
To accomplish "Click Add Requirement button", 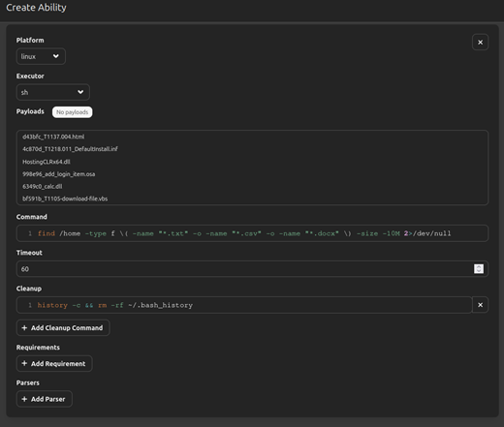I will (x=54, y=364).
